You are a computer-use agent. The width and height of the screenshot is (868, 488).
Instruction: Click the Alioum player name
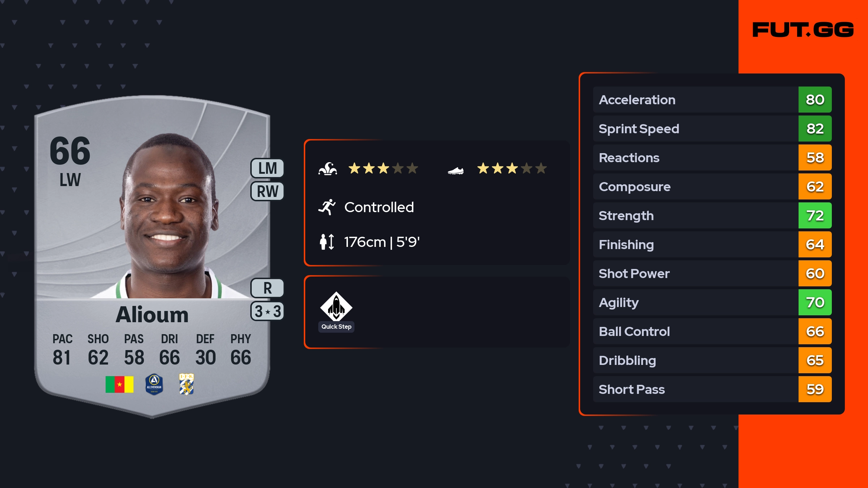coord(152,314)
